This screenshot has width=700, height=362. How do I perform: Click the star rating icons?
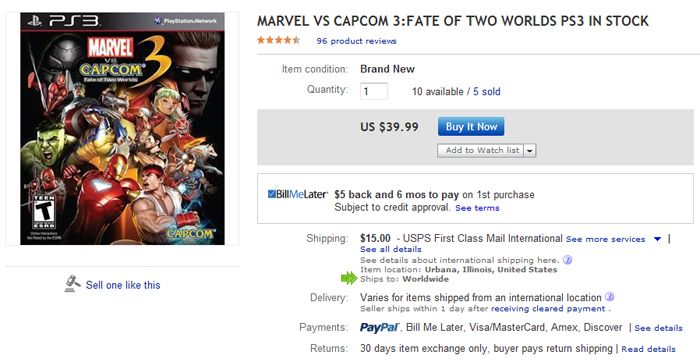[279, 41]
